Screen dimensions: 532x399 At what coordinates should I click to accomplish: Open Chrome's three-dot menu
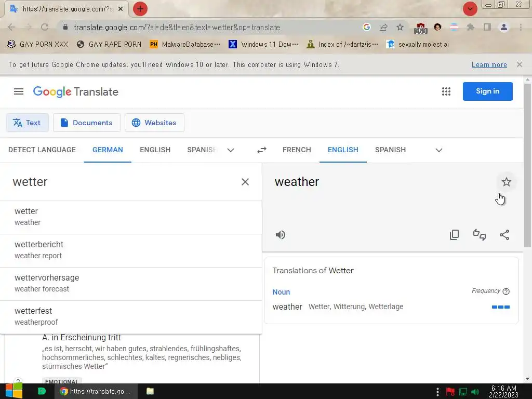(521, 27)
